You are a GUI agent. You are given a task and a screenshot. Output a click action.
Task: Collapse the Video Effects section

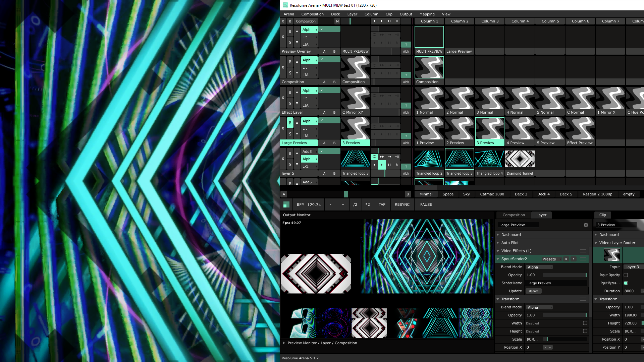[x=498, y=251]
